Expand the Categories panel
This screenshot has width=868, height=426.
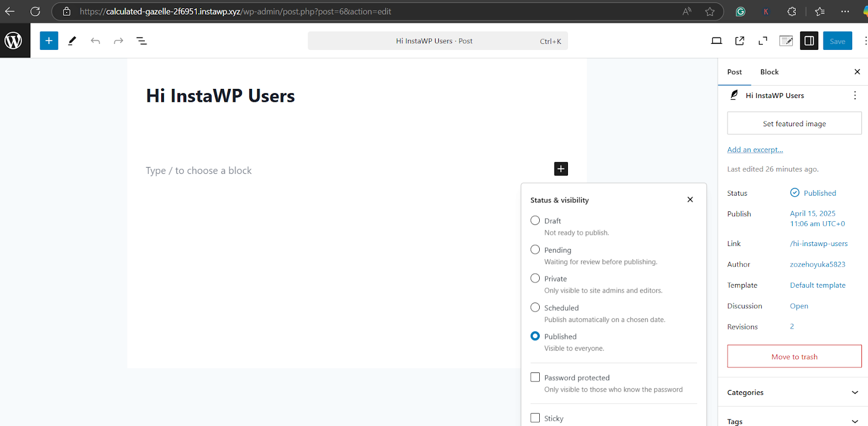point(793,392)
